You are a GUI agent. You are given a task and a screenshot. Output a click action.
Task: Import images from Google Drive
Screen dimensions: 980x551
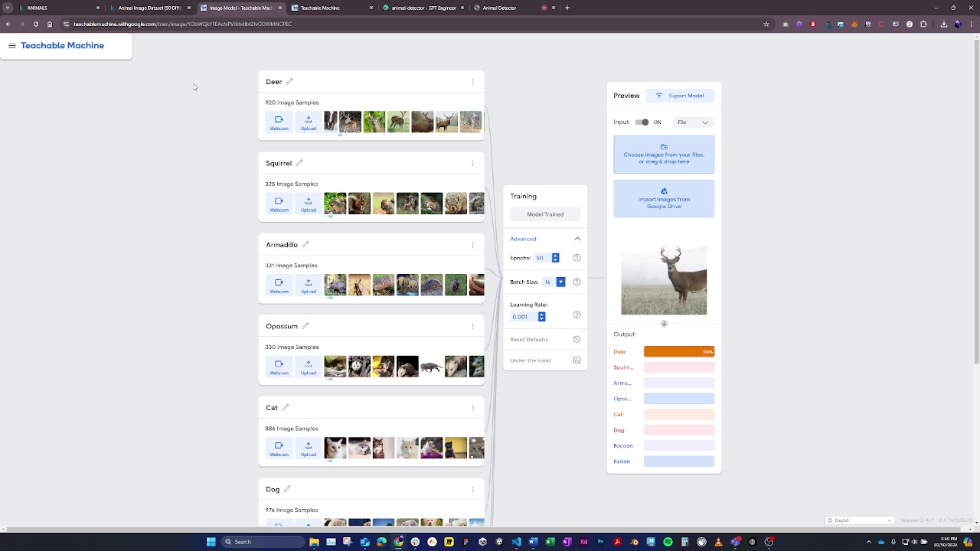pos(664,199)
